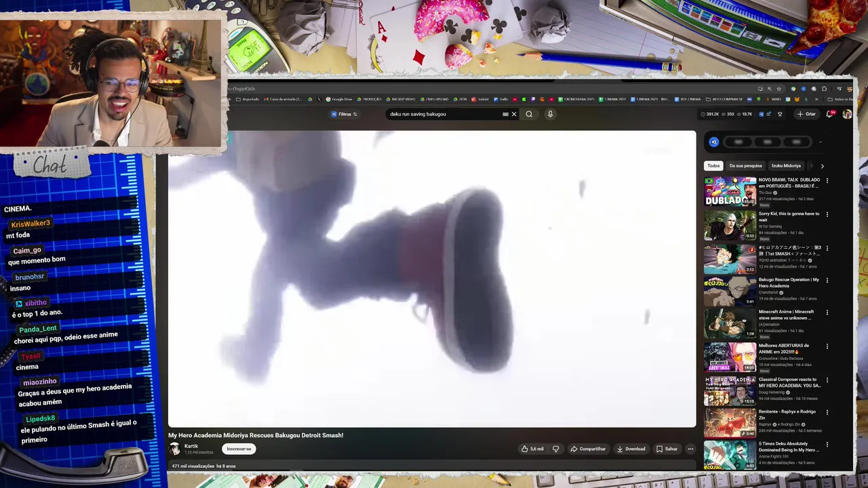Viewport: 868px width, 488px height.
Task: Click chat username Lipedsk8
Action: point(41,419)
